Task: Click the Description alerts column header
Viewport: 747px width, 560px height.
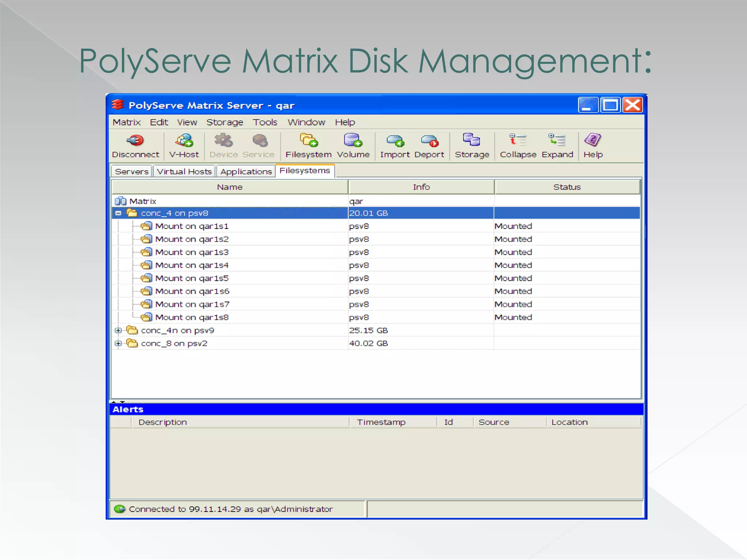Action: pos(240,422)
